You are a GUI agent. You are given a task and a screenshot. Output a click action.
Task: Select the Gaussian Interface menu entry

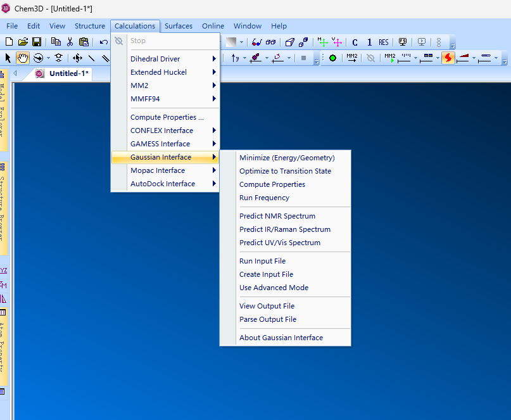click(165, 157)
